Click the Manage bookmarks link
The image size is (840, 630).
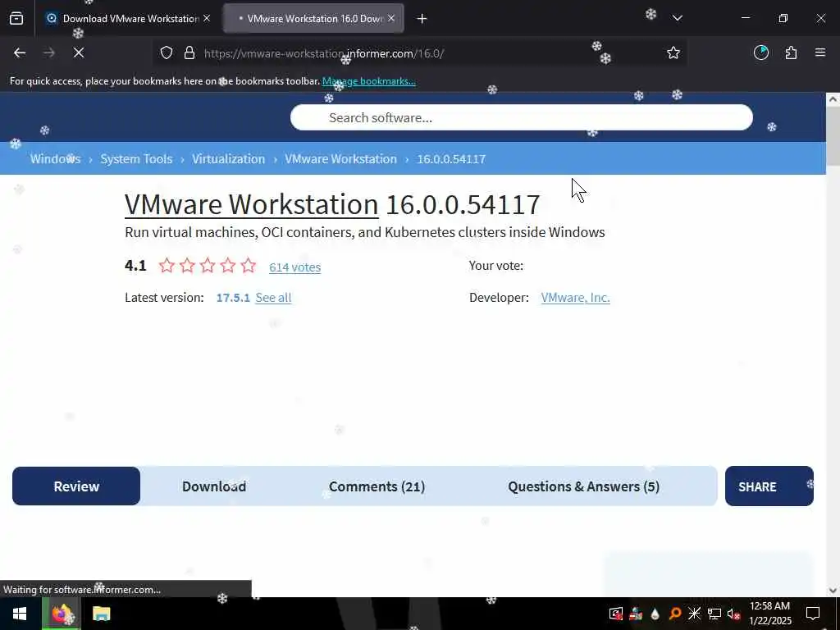click(x=368, y=81)
